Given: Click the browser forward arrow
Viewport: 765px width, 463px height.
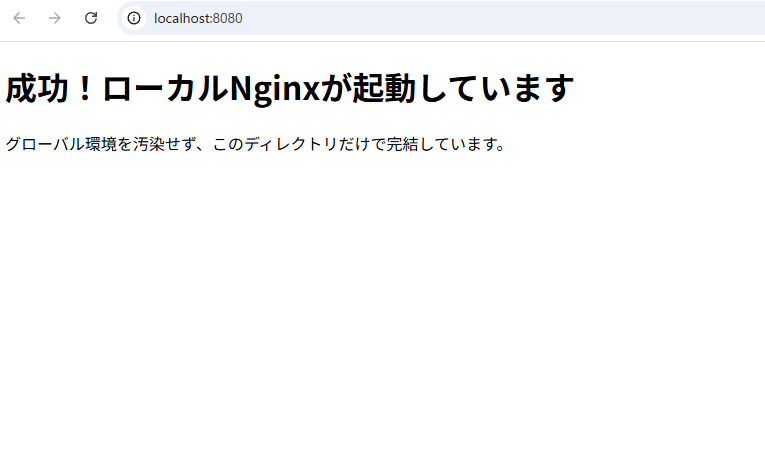Looking at the screenshot, I should point(55,18).
